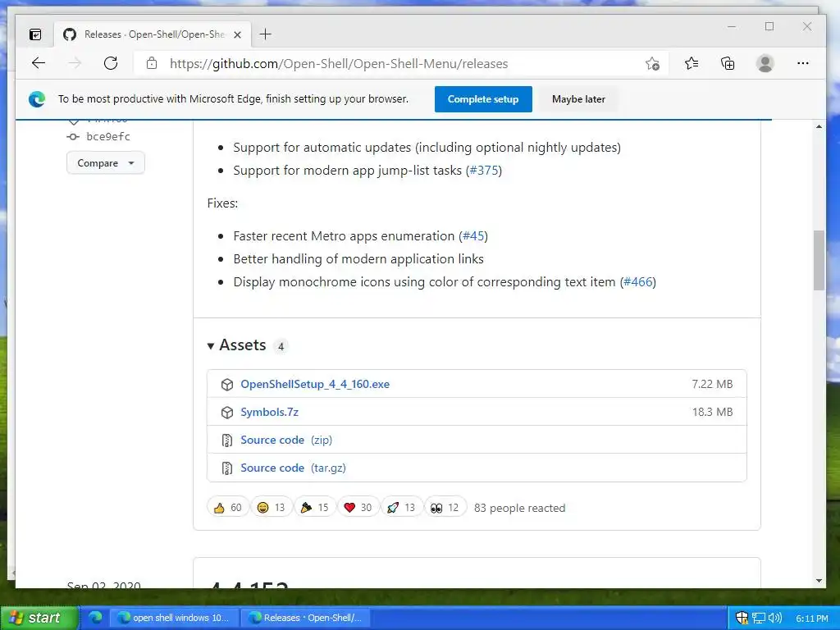Open issue #45 link
The height and width of the screenshot is (630, 840).
[473, 236]
